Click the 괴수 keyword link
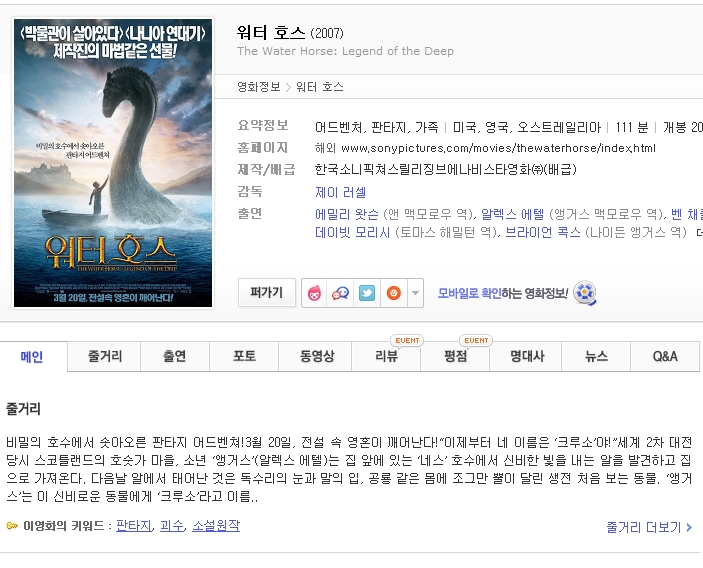Image resolution: width=703 pixels, height=568 pixels. point(171,525)
